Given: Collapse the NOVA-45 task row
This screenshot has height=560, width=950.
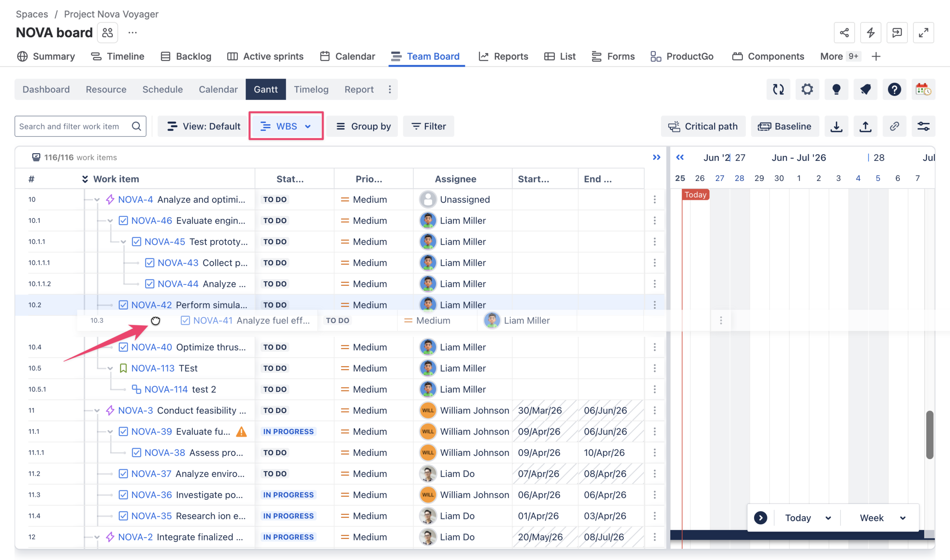Looking at the screenshot, I should [124, 242].
